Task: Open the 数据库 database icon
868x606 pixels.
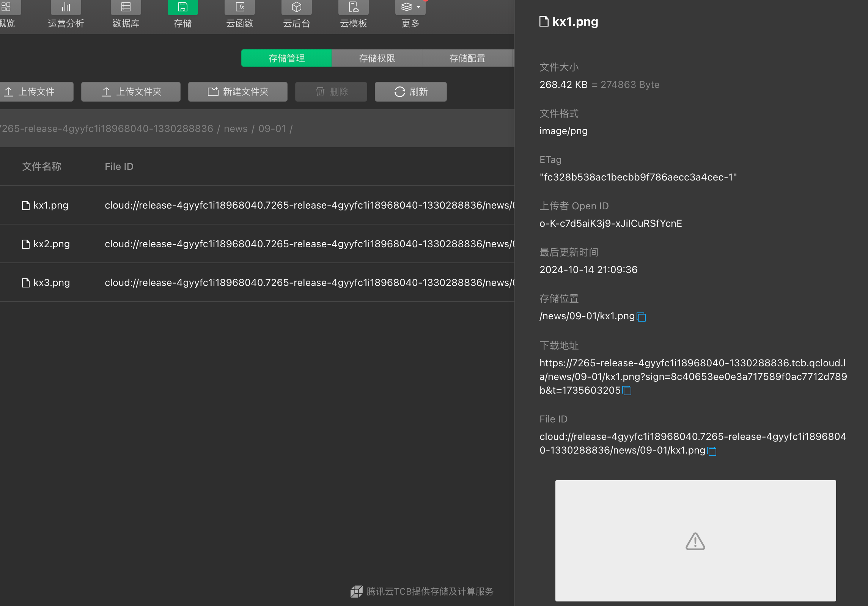Action: coord(126,7)
